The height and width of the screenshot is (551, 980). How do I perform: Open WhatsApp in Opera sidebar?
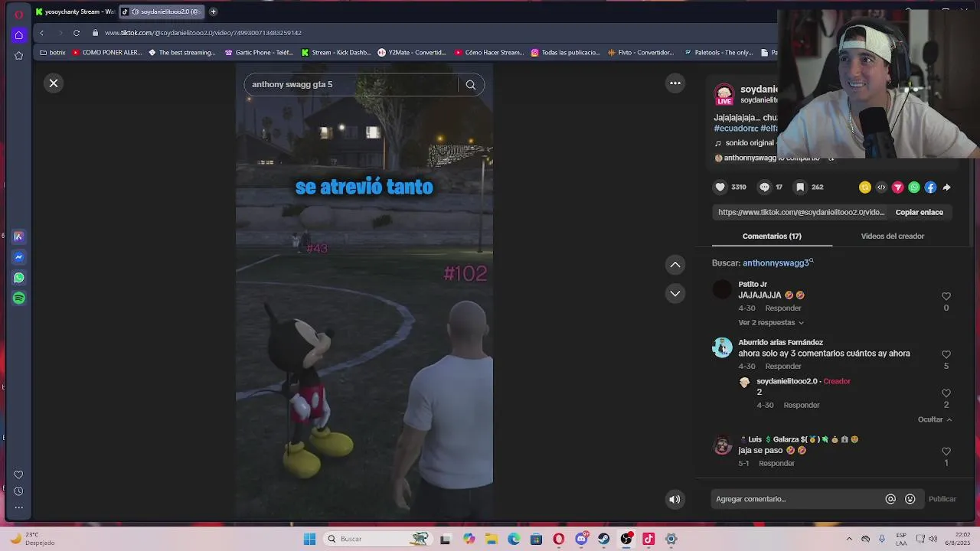pos(18,278)
